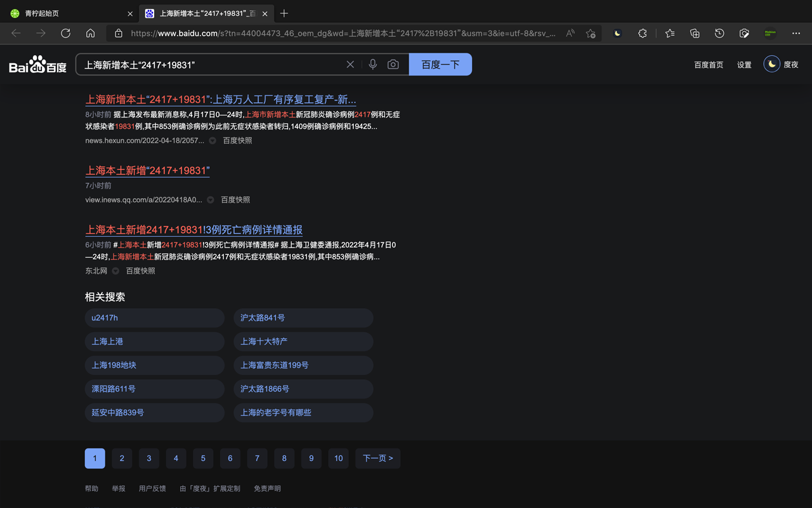Select related search 上海上港
This screenshot has width=812, height=508.
pos(155,342)
